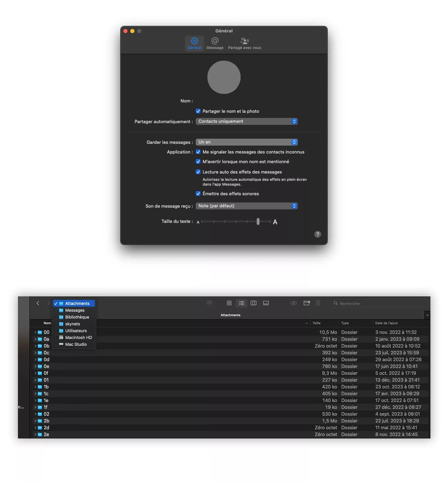
Task: Expand the 0f folder
Action: [x=35, y=373]
